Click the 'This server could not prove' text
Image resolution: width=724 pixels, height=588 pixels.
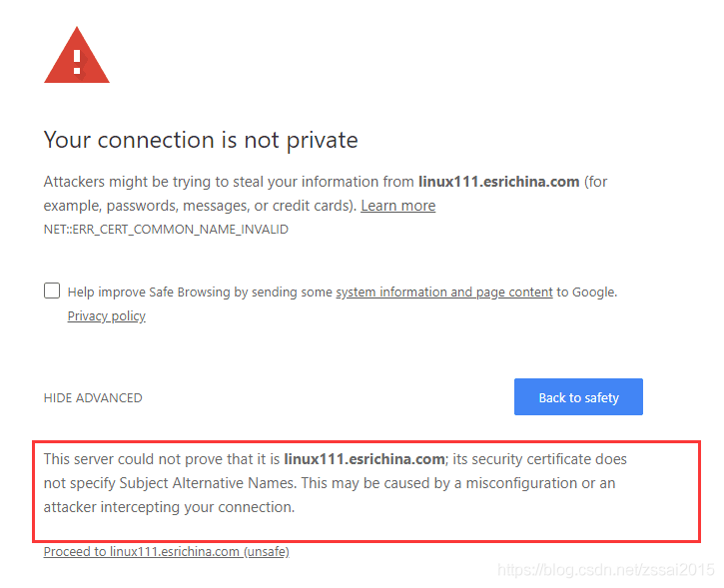135,459
